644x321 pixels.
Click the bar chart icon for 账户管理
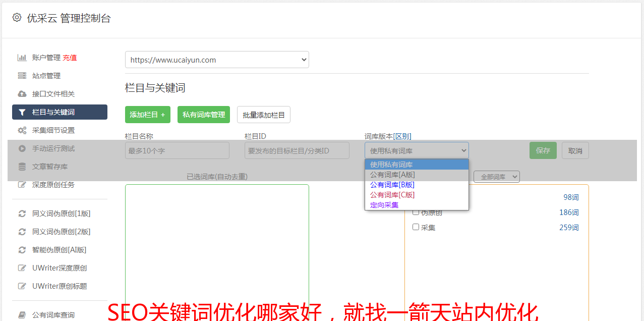22,58
